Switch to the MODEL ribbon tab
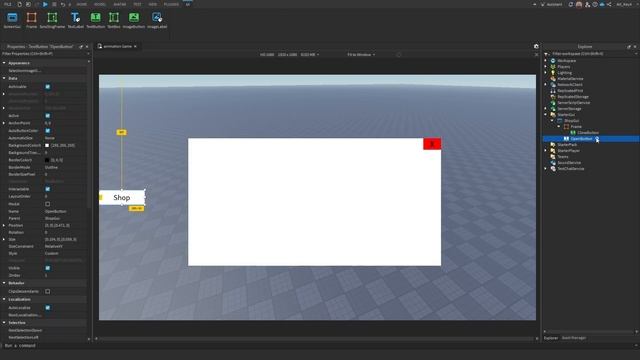The image size is (640, 360). pyautogui.click(x=100, y=4)
